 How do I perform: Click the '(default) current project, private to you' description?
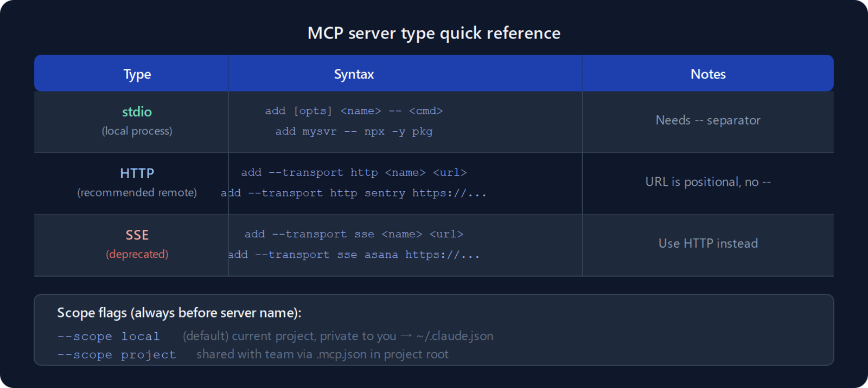tap(289, 336)
